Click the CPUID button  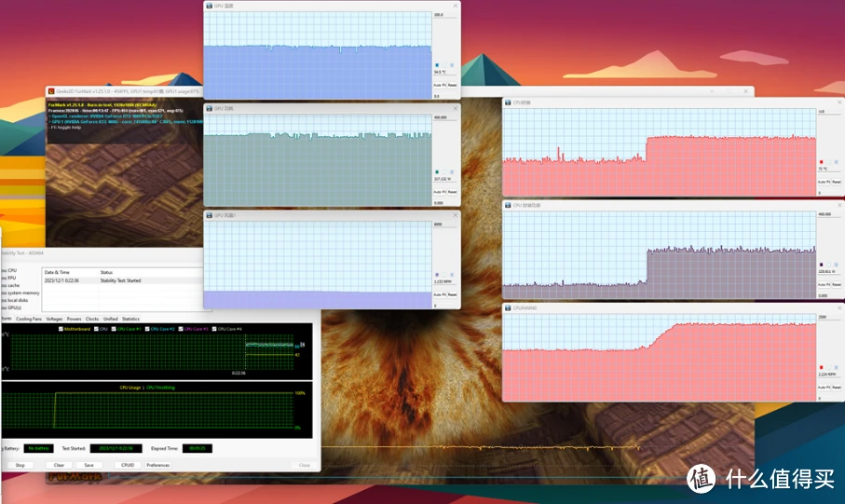128,465
